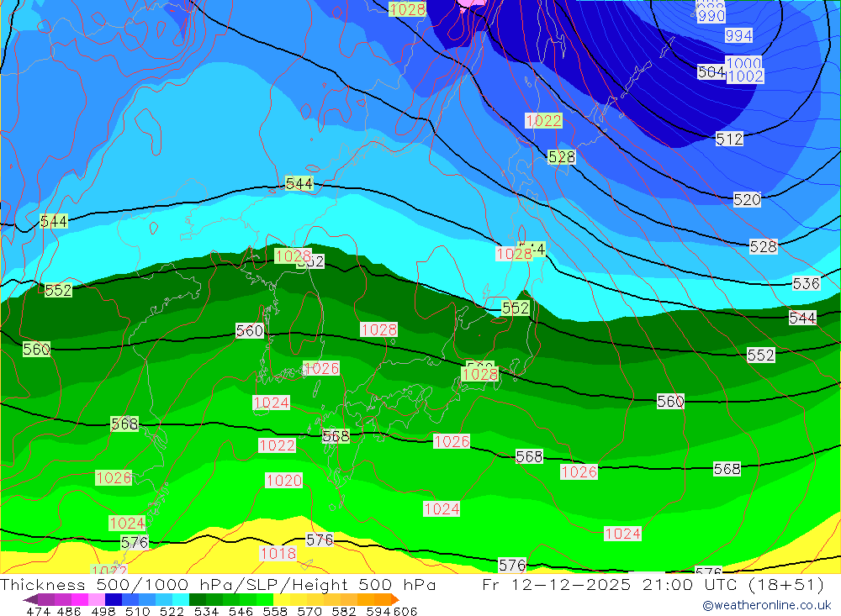Click the 990 pressure label on the map
Image resolution: width=841 pixels, height=616 pixels.
tap(711, 16)
